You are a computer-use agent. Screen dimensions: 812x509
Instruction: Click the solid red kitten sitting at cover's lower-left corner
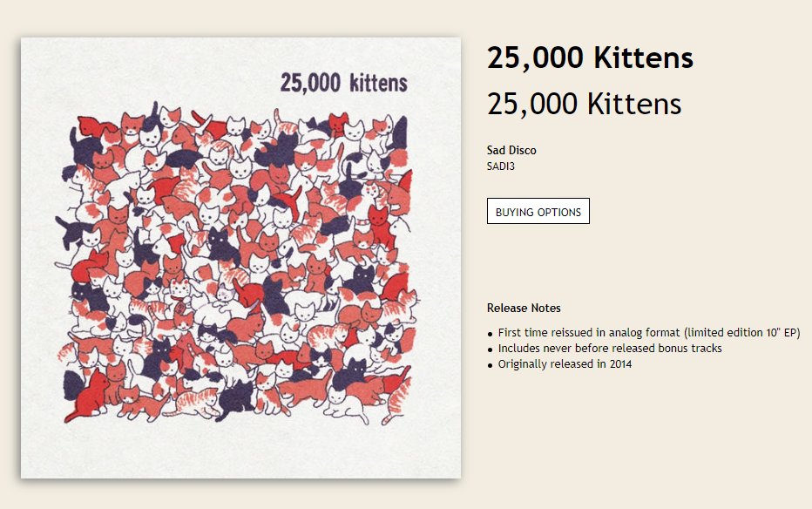(87, 395)
